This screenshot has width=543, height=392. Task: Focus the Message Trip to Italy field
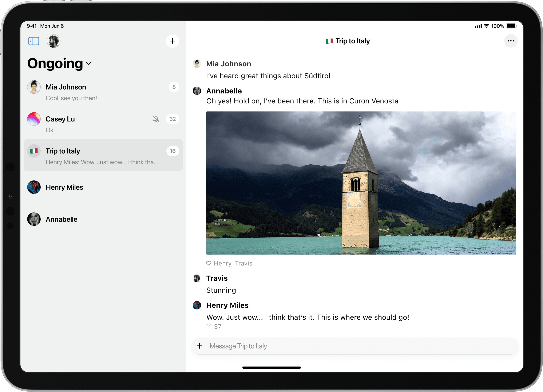(x=355, y=346)
